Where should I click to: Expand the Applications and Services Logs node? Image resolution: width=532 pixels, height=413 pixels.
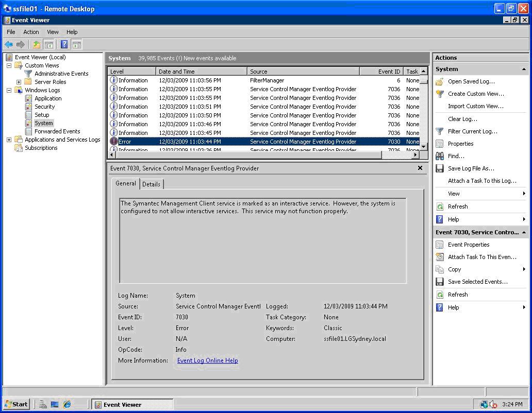pyautogui.click(x=8, y=140)
